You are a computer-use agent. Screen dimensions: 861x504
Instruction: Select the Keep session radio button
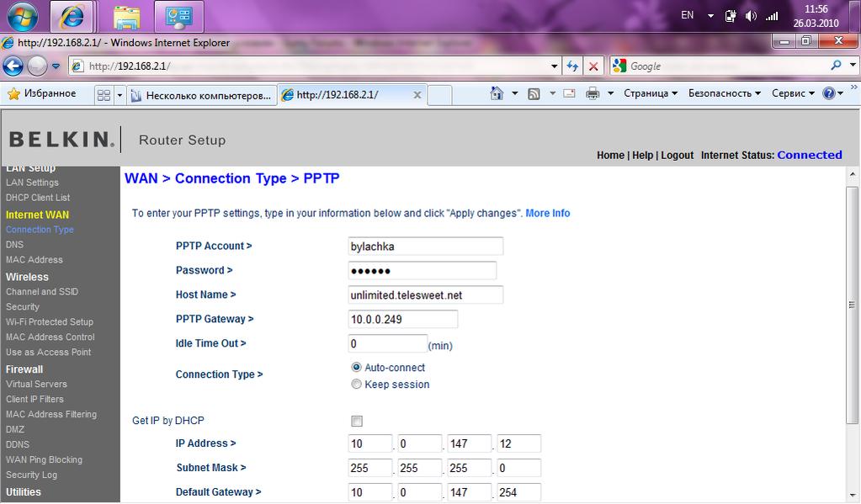click(x=356, y=385)
